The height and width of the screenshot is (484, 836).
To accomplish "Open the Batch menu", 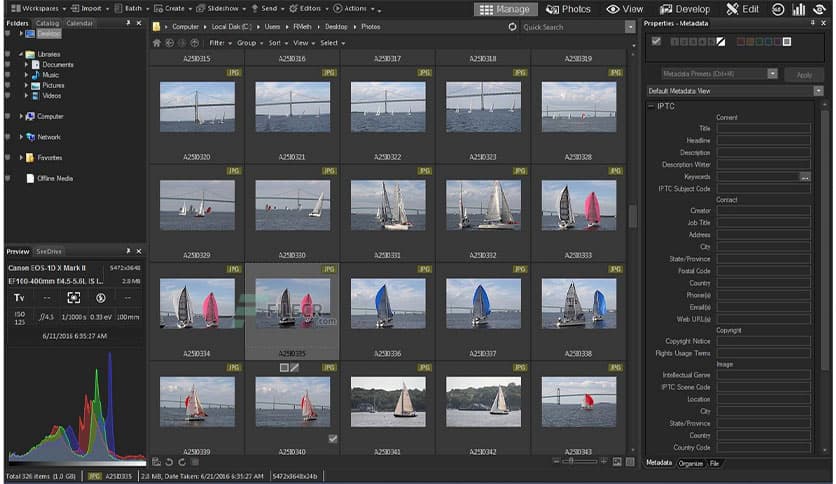I will (x=132, y=9).
